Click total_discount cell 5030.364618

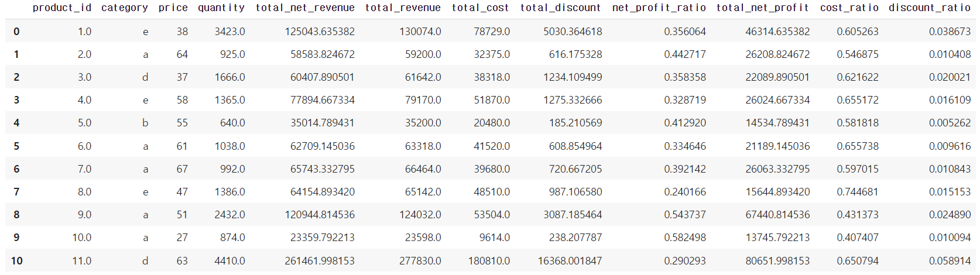point(573,32)
